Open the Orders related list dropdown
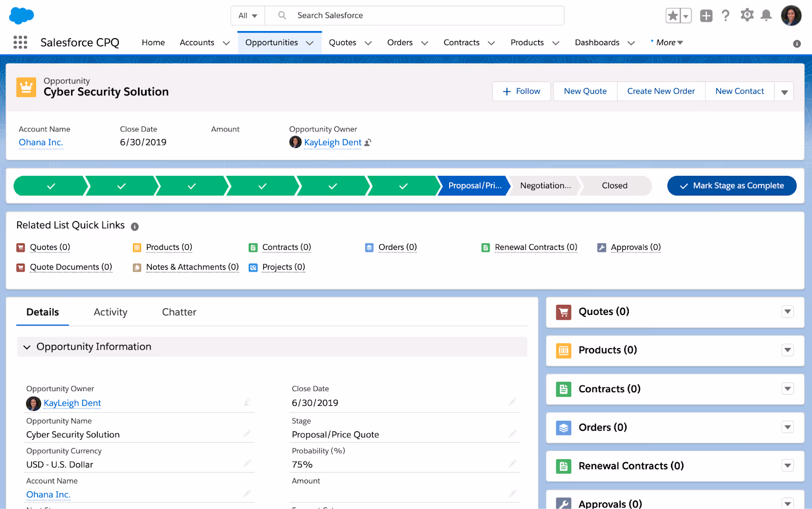Image resolution: width=812 pixels, height=509 pixels. tap(788, 427)
